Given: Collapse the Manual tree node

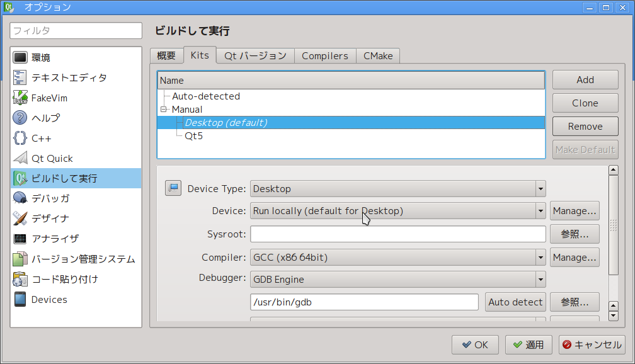Looking at the screenshot, I should click(163, 110).
